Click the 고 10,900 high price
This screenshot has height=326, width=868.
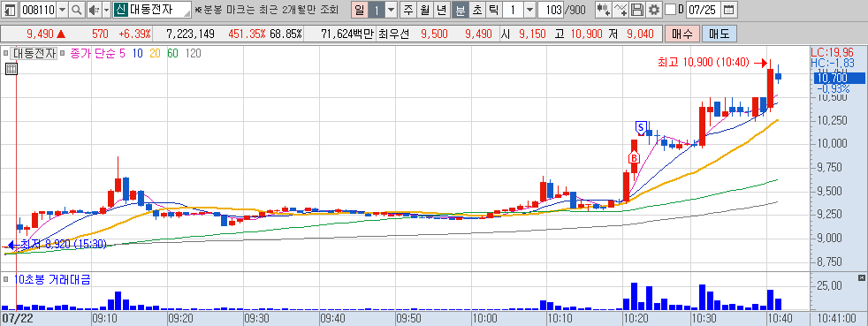pos(578,34)
